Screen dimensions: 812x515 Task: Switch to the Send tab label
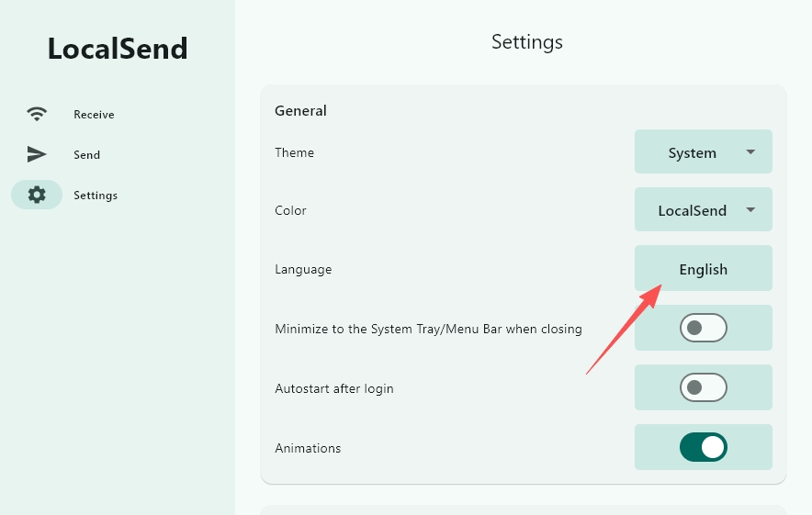tap(86, 155)
